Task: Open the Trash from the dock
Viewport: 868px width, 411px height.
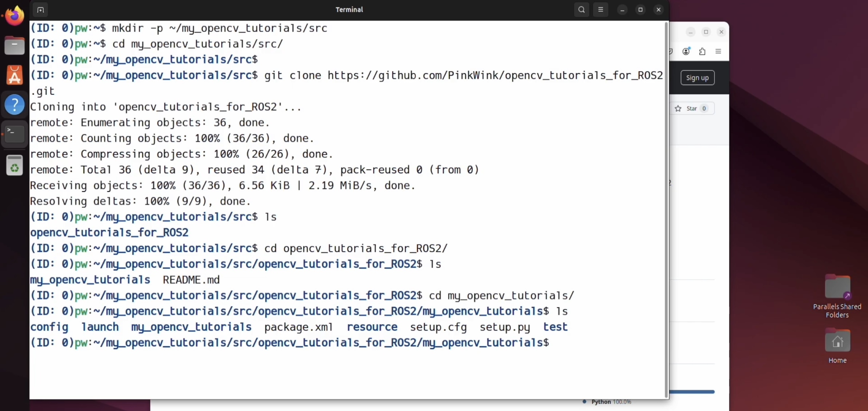Action: click(15, 165)
